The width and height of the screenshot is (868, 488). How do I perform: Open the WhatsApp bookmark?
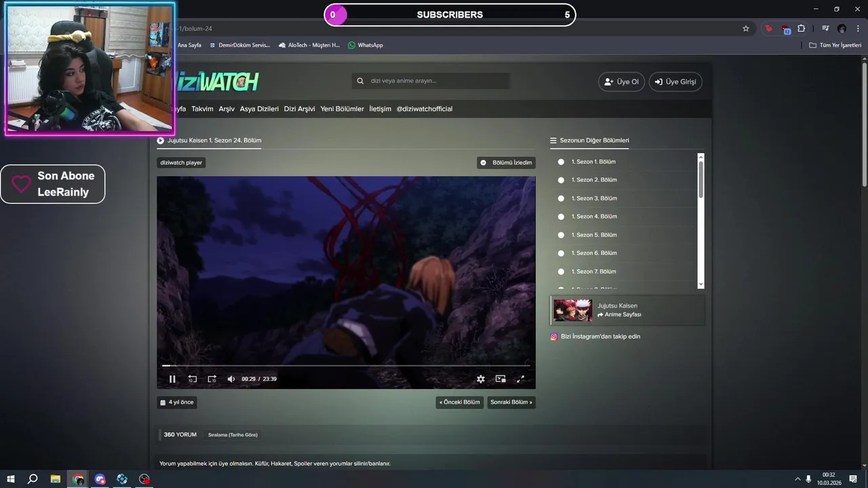(x=366, y=45)
